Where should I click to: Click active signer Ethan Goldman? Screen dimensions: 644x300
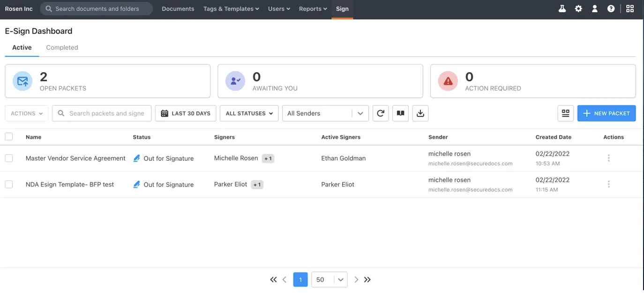[x=344, y=158]
